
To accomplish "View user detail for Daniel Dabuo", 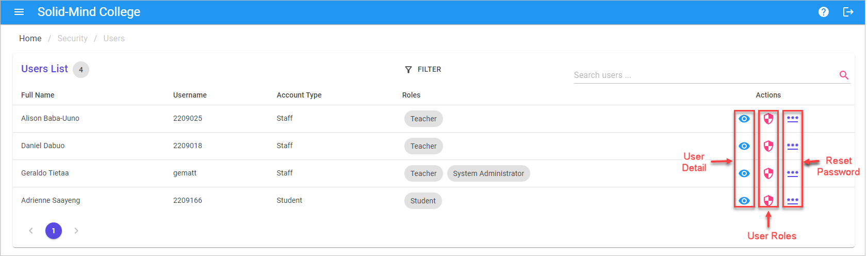I will 744,146.
